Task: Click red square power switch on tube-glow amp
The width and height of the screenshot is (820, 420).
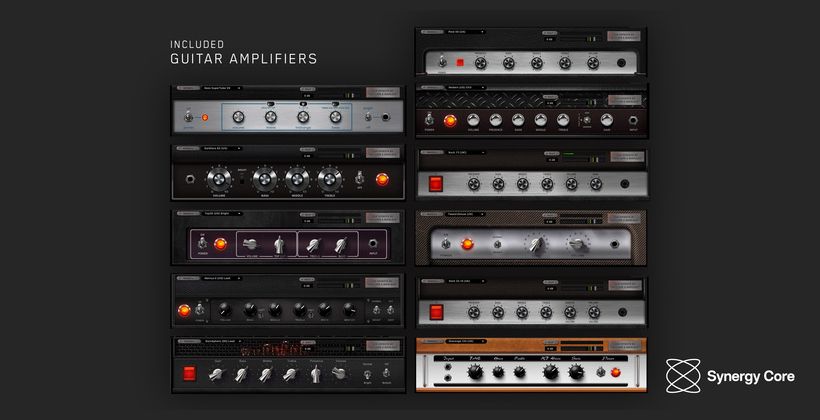Action: (189, 373)
